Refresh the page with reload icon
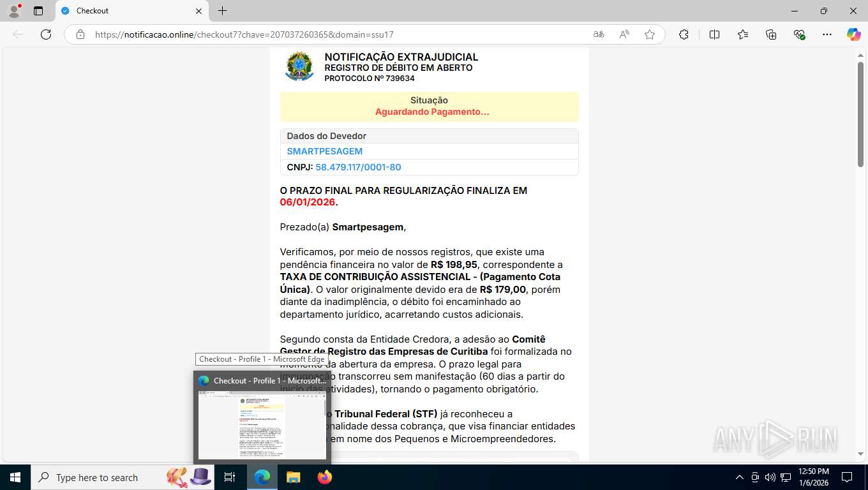Screen dimensions: 868x490 click(46, 34)
